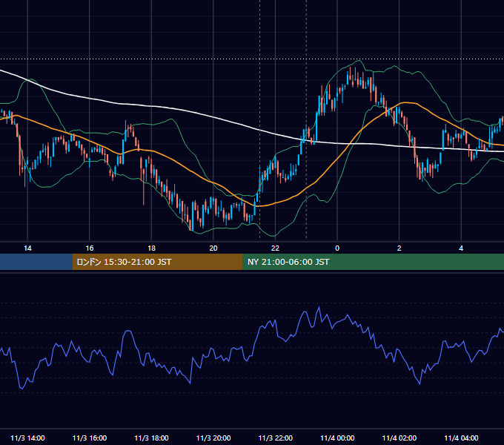Click the blue session bar before ロンドン

click(36, 262)
